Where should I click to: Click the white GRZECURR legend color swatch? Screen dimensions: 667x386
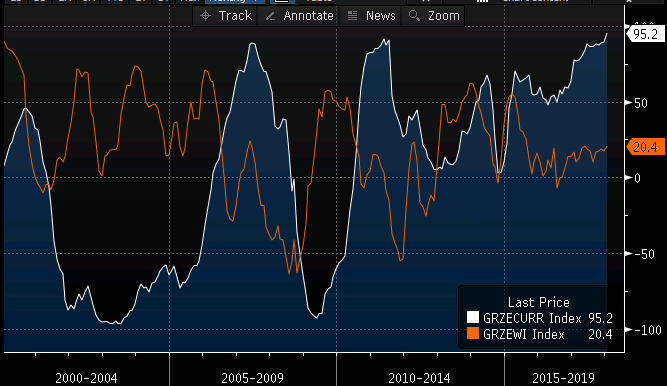click(x=473, y=317)
